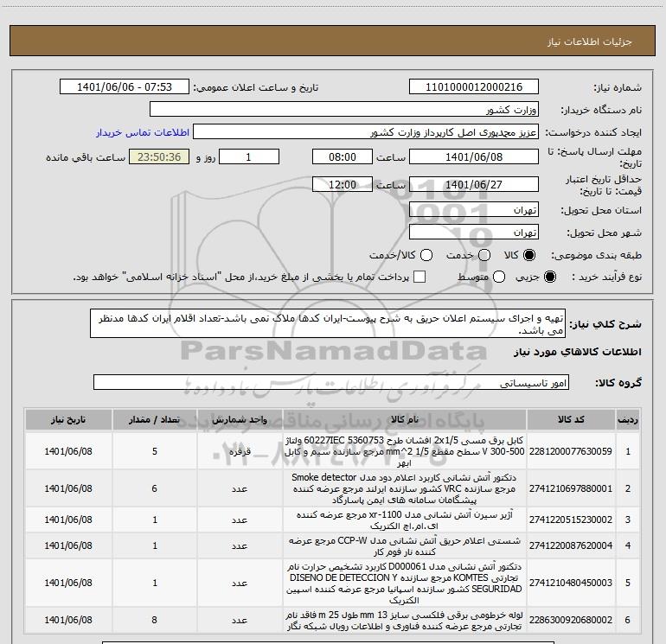The height and width of the screenshot is (644, 666).
Task: Click the price validity date 1401/06/27 field
Action: [x=474, y=185]
